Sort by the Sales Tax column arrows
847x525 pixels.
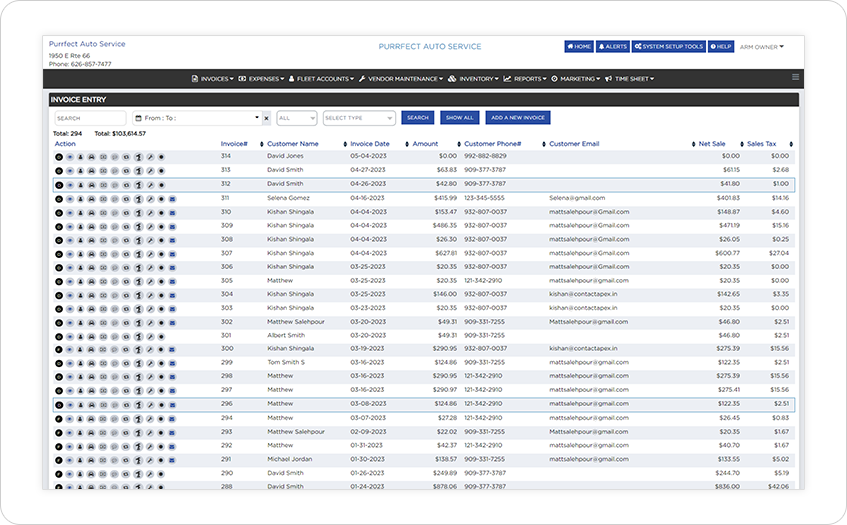pos(791,144)
